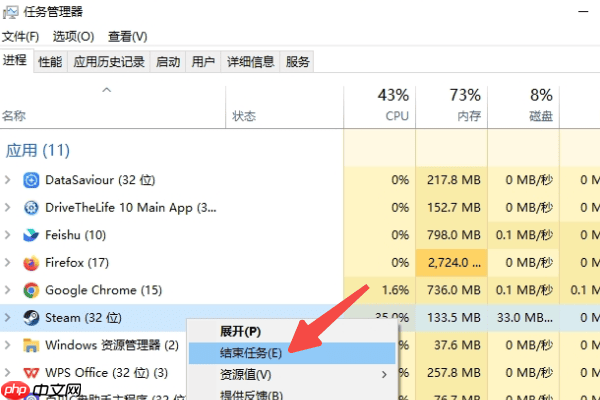Sort by the 8% 磁盘 column header
The image size is (600, 400).
pyautogui.click(x=523, y=105)
